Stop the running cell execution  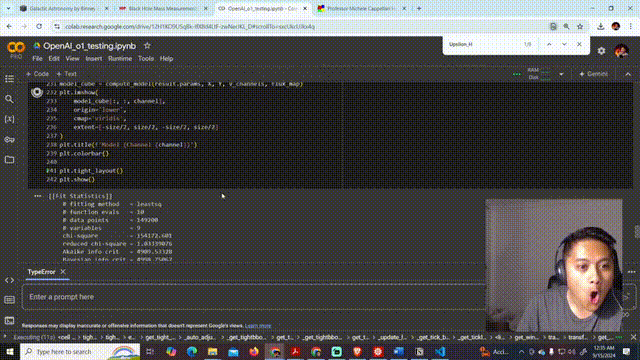37,93
